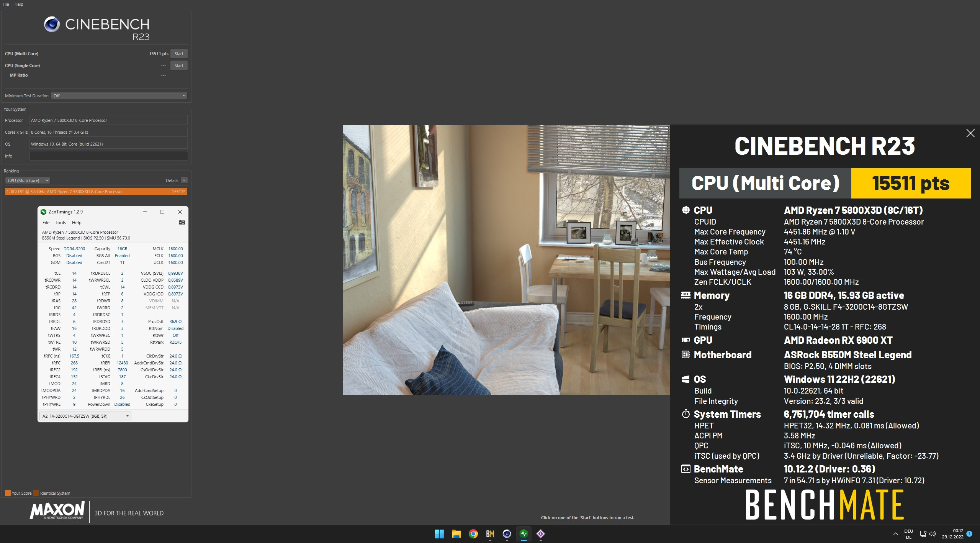This screenshot has width=980, height=543.
Task: Click the ZenTimings screenshot camera icon
Action: click(x=182, y=222)
